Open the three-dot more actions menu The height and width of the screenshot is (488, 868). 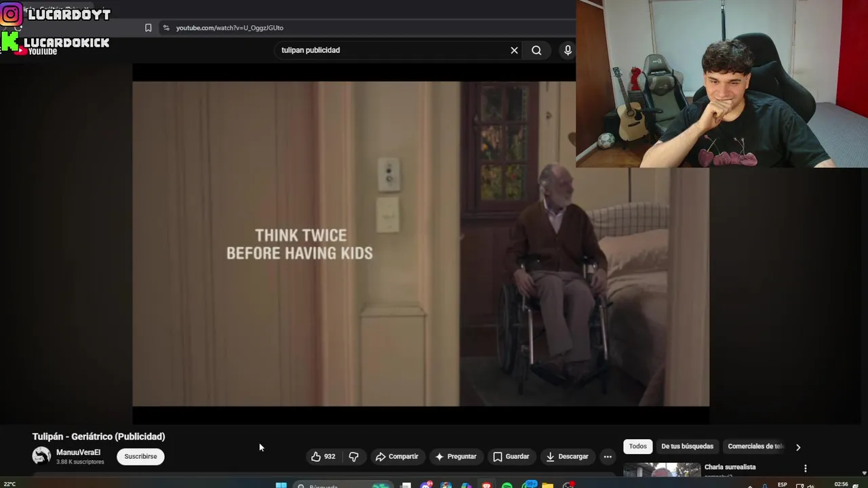[608, 457]
